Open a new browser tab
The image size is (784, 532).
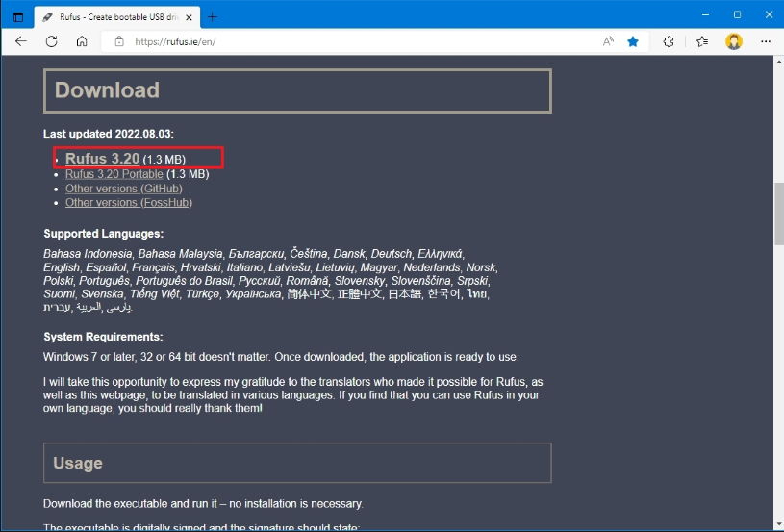click(x=213, y=17)
